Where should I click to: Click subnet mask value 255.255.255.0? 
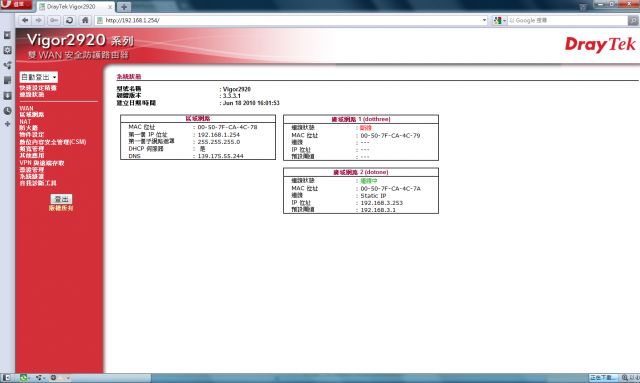click(x=219, y=142)
